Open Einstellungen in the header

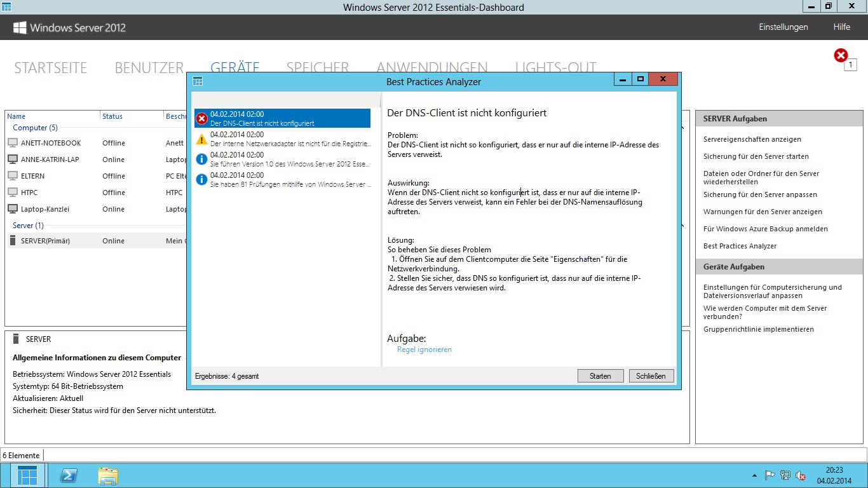click(783, 27)
